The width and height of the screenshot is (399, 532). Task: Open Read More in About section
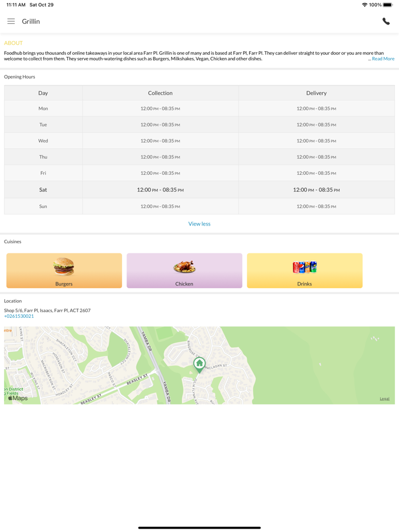click(383, 59)
